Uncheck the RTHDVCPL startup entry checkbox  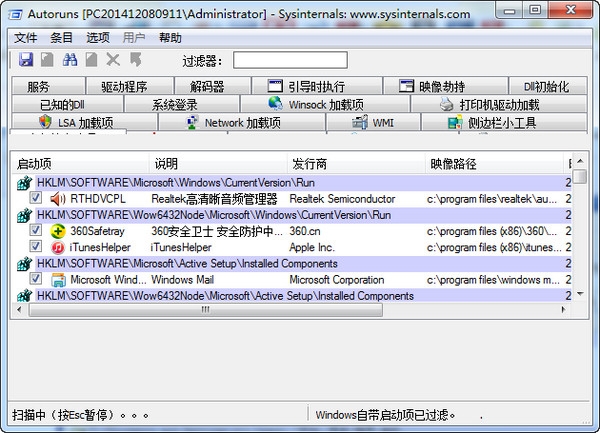[x=36, y=198]
